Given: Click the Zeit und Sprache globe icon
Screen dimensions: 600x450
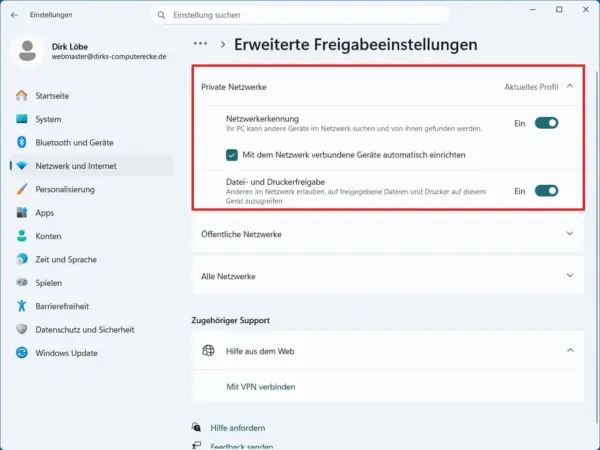Looking at the screenshot, I should click(22, 259).
